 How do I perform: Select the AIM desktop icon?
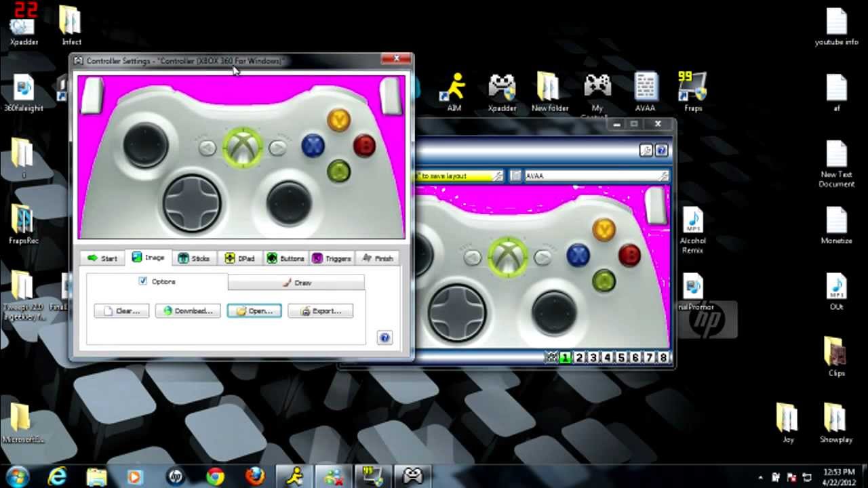click(454, 91)
